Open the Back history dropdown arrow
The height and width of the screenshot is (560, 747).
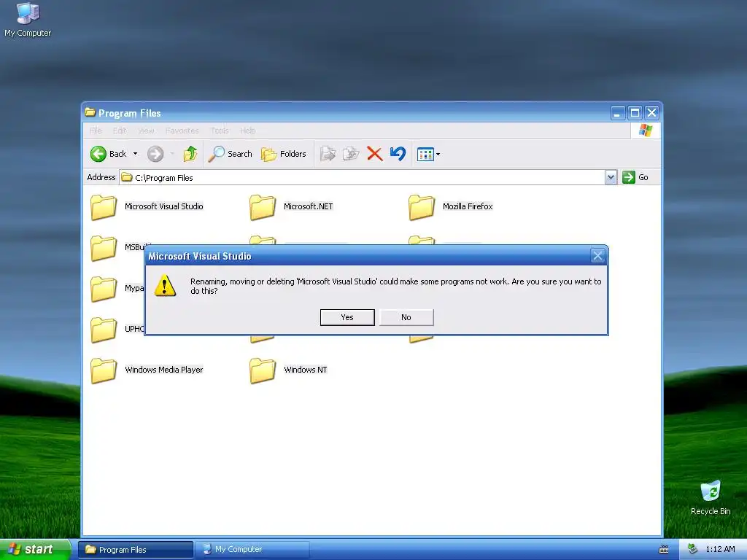click(x=135, y=154)
